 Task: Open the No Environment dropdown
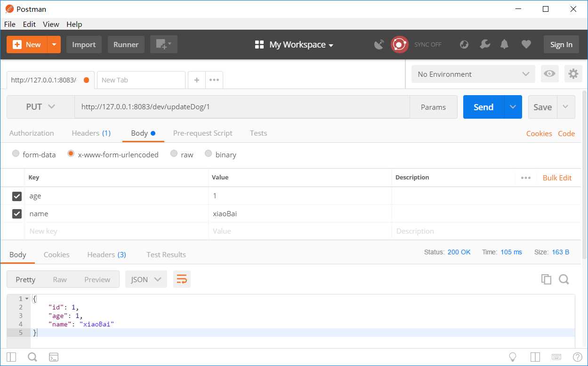click(x=473, y=74)
